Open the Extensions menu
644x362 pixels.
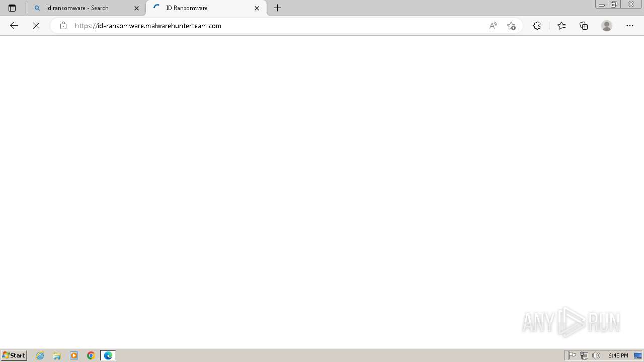point(537,26)
